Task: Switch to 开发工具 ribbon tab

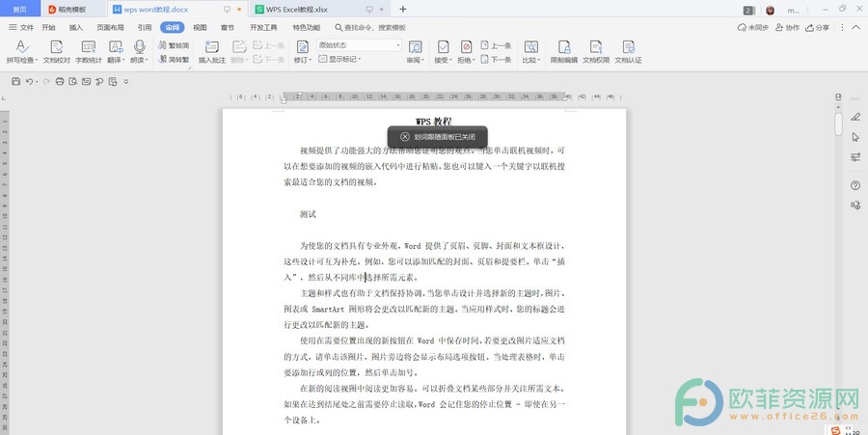Action: (x=263, y=27)
